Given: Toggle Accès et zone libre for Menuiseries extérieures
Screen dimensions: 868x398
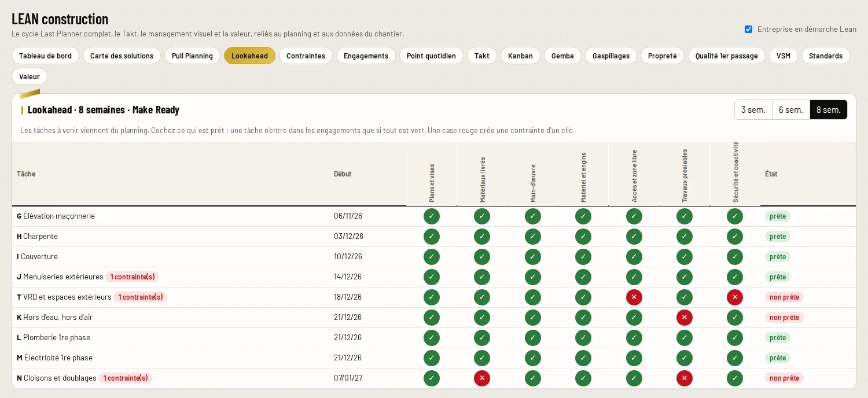Looking at the screenshot, I should (634, 277).
